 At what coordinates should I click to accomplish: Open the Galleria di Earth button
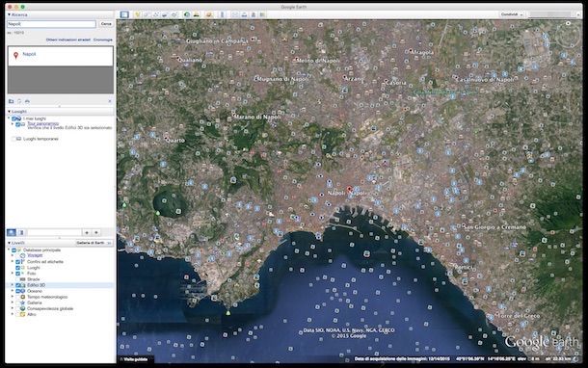[x=94, y=243]
